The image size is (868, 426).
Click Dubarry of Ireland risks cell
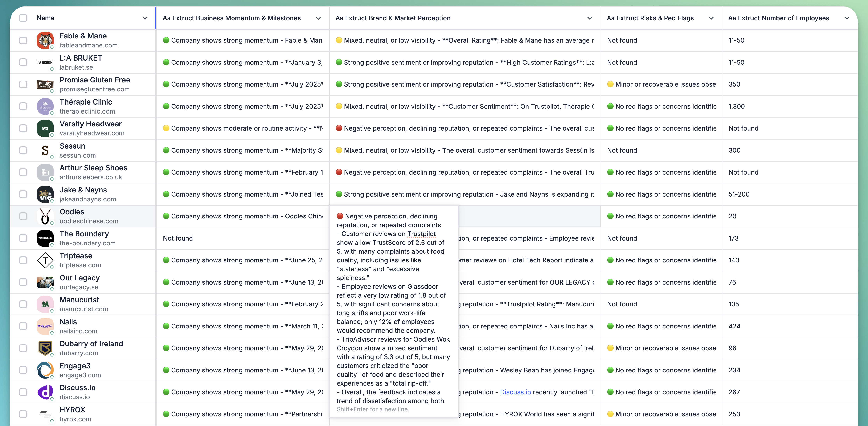pos(661,348)
